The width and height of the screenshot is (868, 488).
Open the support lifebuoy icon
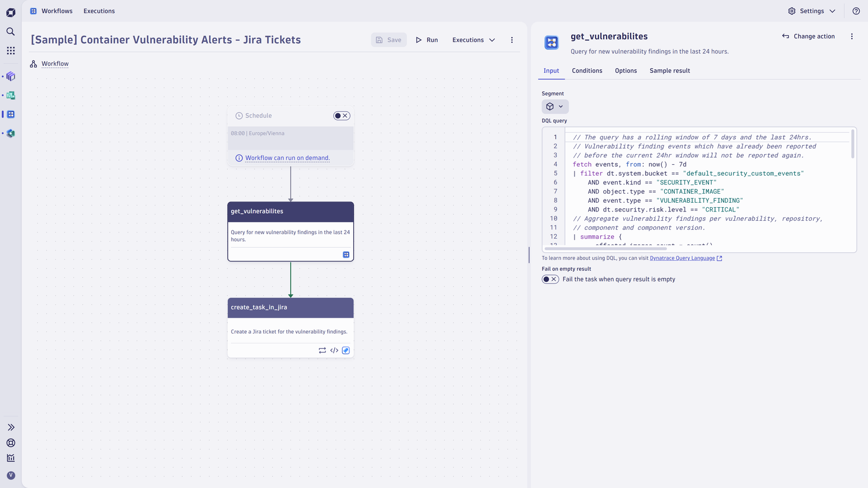click(11, 443)
